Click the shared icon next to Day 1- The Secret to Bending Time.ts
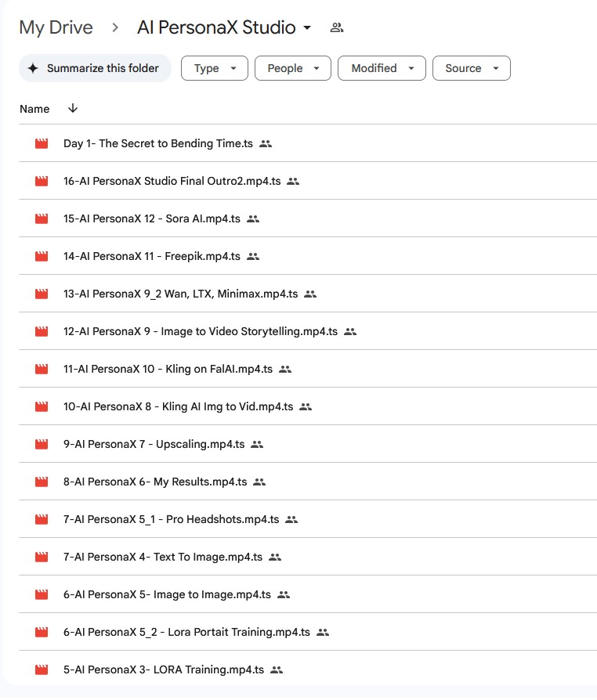This screenshot has width=597, height=700. [x=266, y=144]
